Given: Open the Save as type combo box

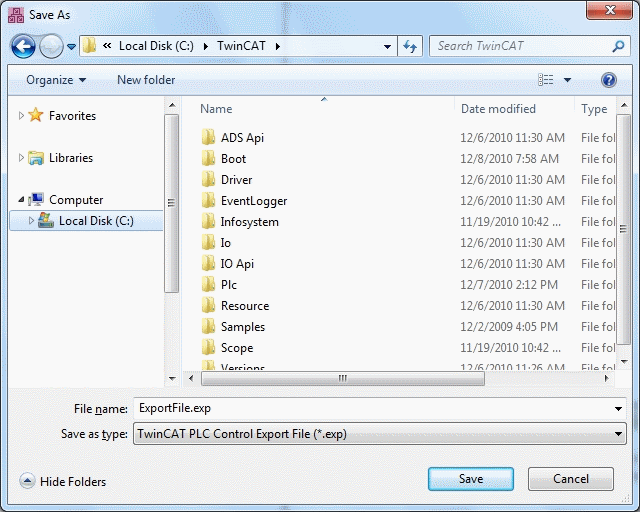Looking at the screenshot, I should (x=380, y=434).
